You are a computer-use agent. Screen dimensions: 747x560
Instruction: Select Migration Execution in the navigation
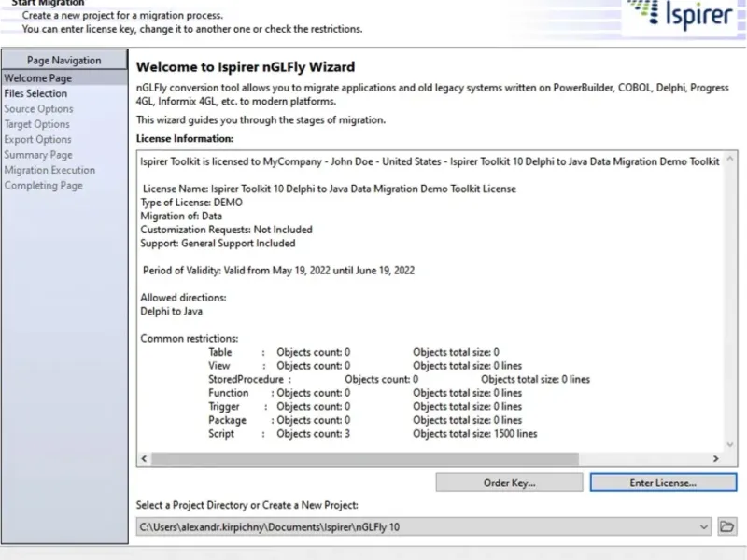tap(49, 170)
